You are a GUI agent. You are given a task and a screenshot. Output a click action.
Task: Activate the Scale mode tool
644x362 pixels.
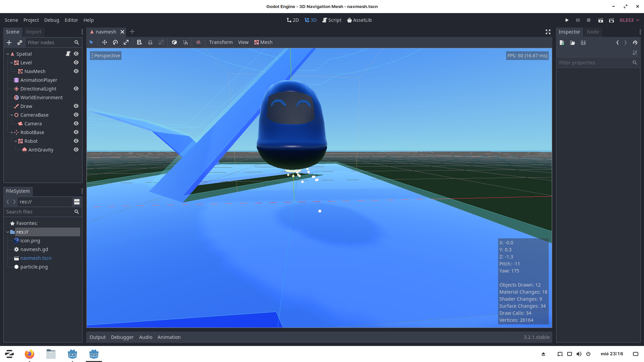pos(126,42)
